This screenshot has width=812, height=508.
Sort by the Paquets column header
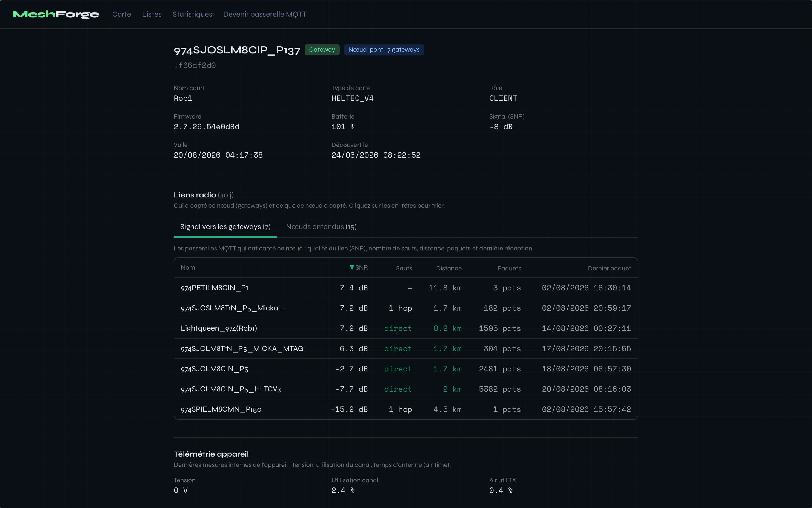point(509,268)
